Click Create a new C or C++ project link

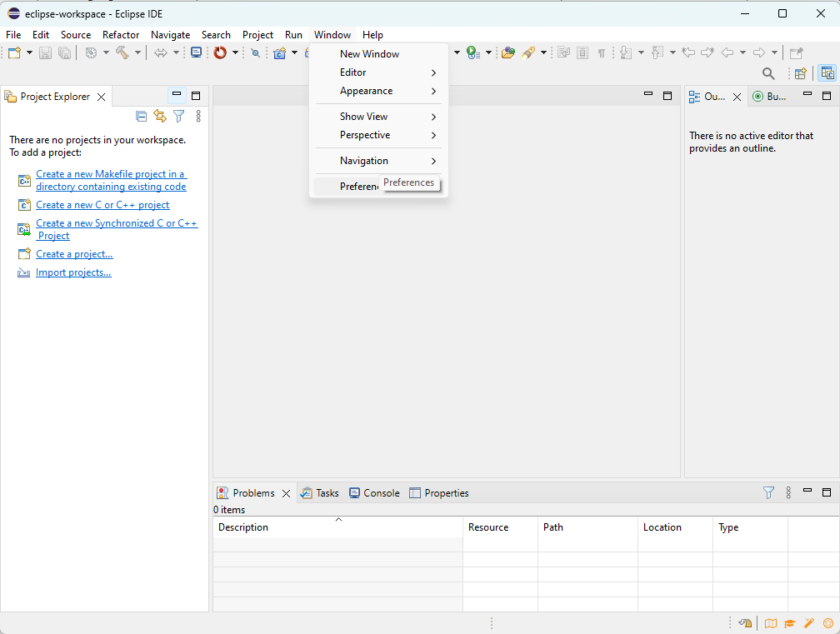click(102, 205)
